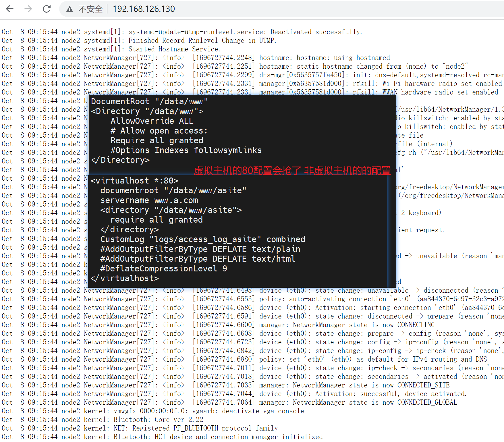Click the 'servername www.a.com' line in overlay

tap(149, 200)
